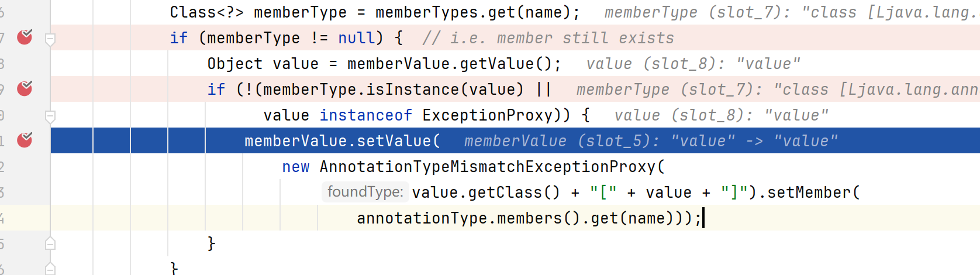This screenshot has width=980, height=275.
Task: Click the 'Object' type keyword
Action: point(235,64)
